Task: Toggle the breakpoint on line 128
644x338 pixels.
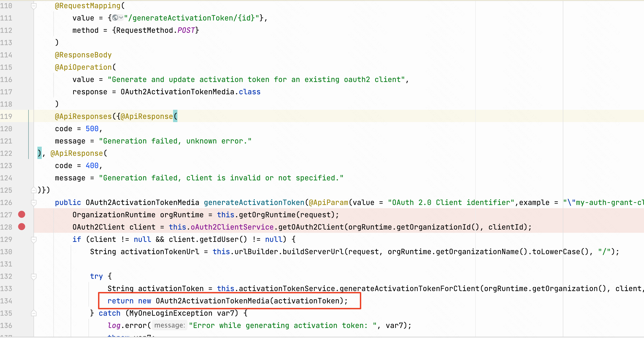Action: pyautogui.click(x=22, y=227)
